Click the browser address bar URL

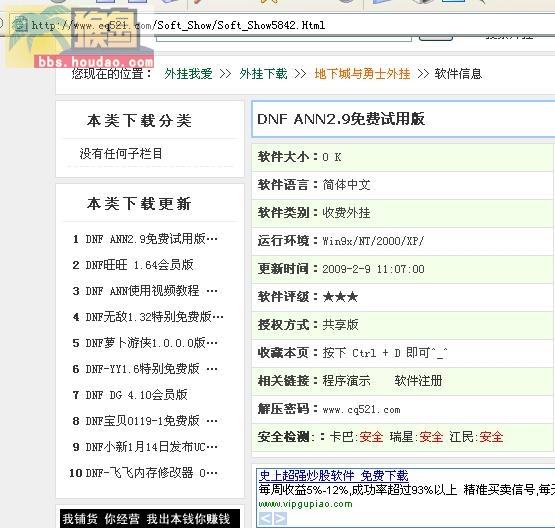[178, 25]
